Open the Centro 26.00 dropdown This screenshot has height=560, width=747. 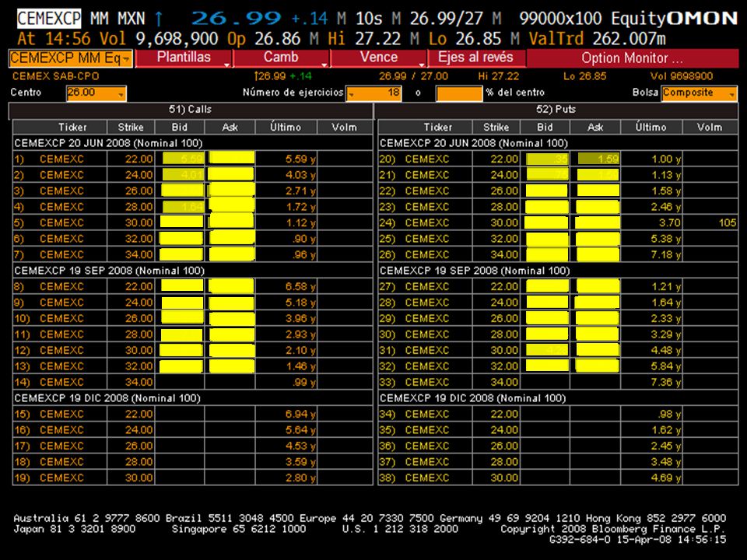click(x=96, y=93)
